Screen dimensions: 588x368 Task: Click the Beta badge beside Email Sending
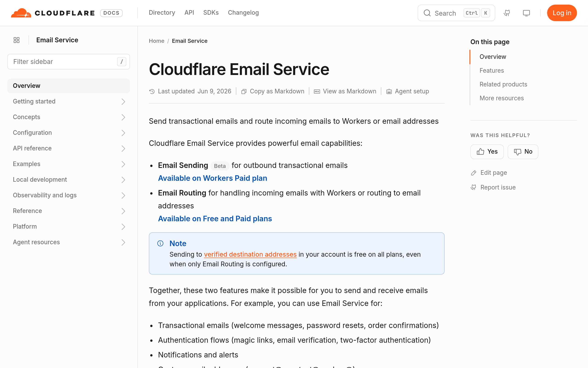click(x=220, y=166)
